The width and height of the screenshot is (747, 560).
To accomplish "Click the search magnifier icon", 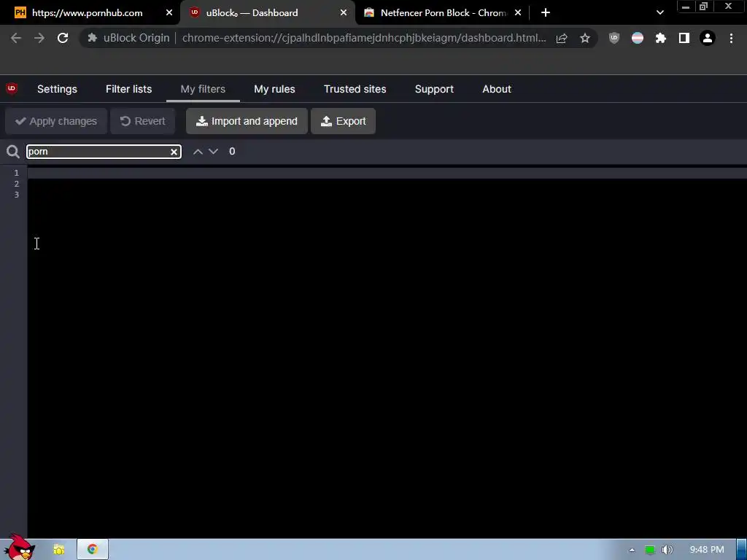I will [13, 152].
